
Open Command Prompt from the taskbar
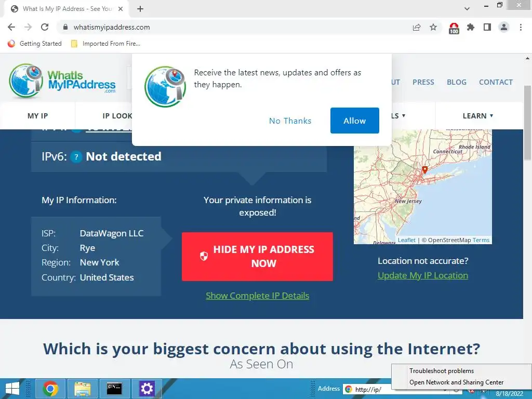pyautogui.click(x=114, y=389)
